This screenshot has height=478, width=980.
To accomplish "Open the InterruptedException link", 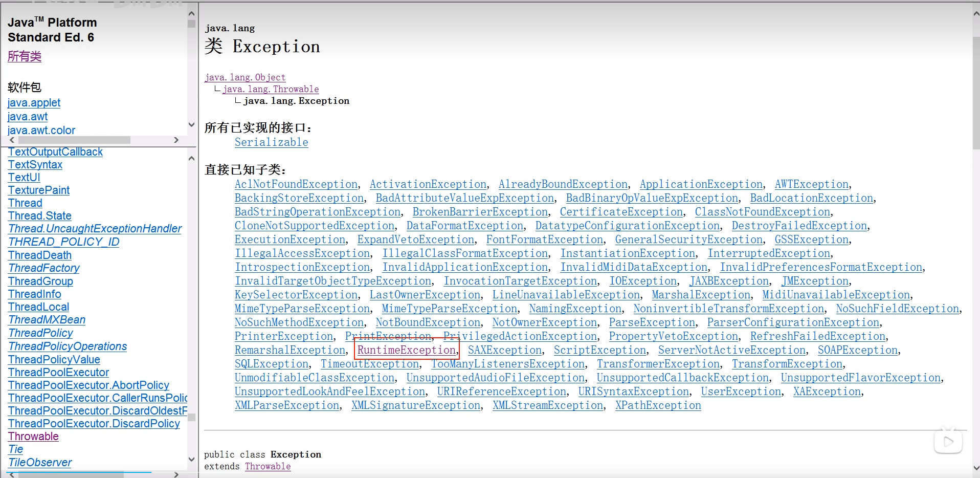I will 769,253.
